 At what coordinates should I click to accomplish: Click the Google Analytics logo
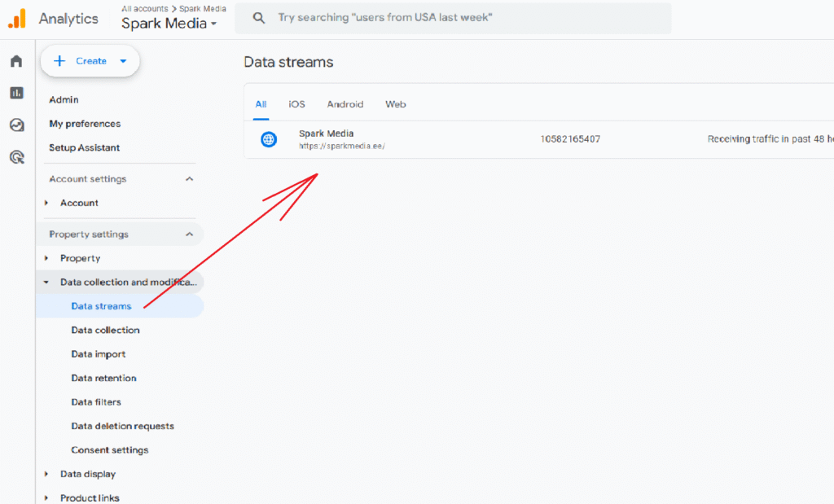[17, 19]
